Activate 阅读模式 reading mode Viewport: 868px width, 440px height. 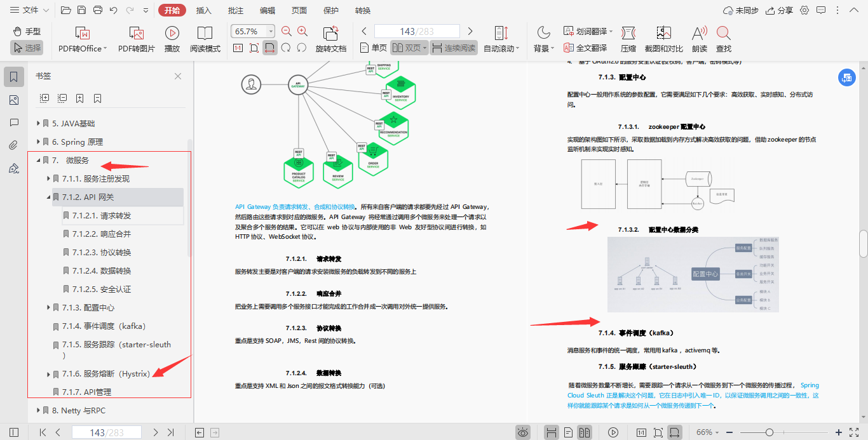tap(205, 38)
